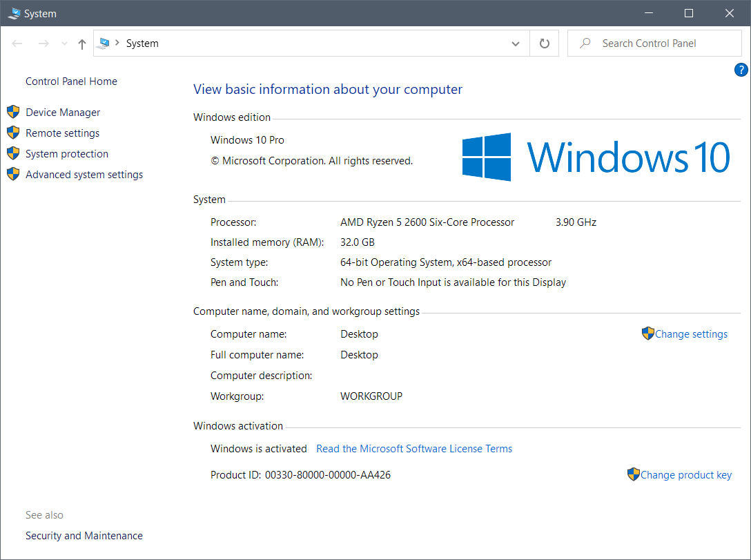
Task: Click the Back navigation arrow
Action: point(17,44)
